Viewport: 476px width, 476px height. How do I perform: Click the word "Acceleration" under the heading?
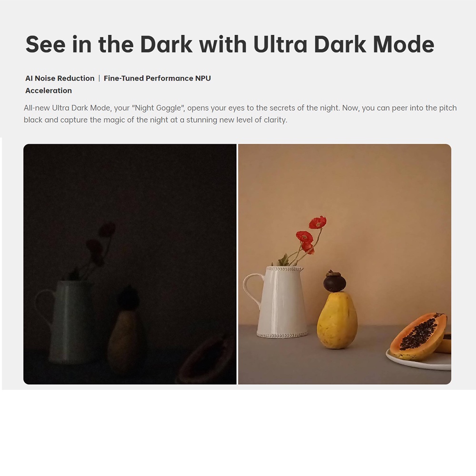49,90
